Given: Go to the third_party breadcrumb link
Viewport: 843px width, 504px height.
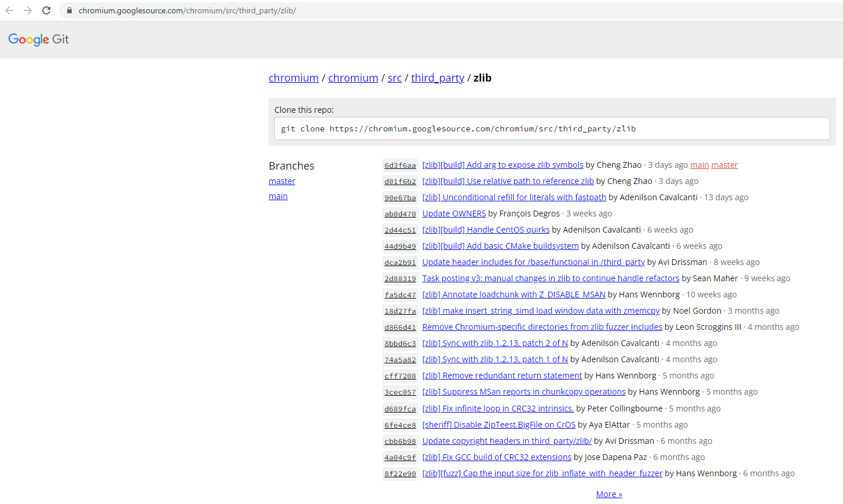Looking at the screenshot, I should [438, 78].
